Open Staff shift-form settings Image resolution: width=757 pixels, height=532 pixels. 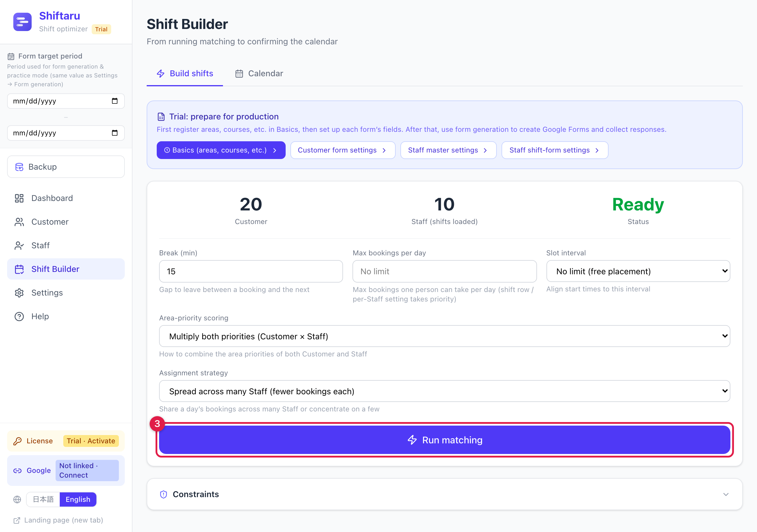point(555,150)
